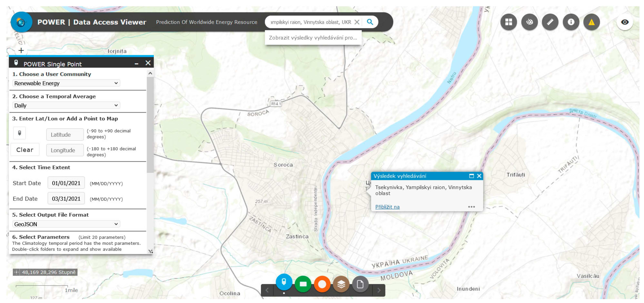Click the Přiblížit na link
Image resolution: width=644 pixels, height=303 pixels.
387,207
